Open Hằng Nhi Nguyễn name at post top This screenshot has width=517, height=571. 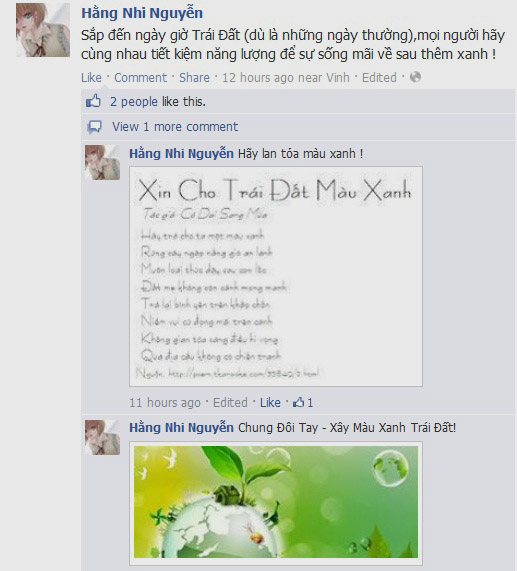point(142,13)
